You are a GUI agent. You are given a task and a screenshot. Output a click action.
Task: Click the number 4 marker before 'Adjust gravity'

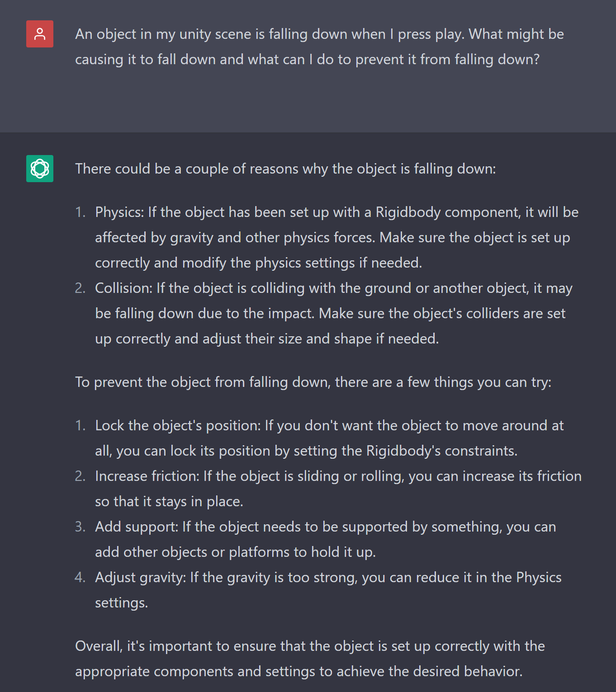[x=80, y=578]
